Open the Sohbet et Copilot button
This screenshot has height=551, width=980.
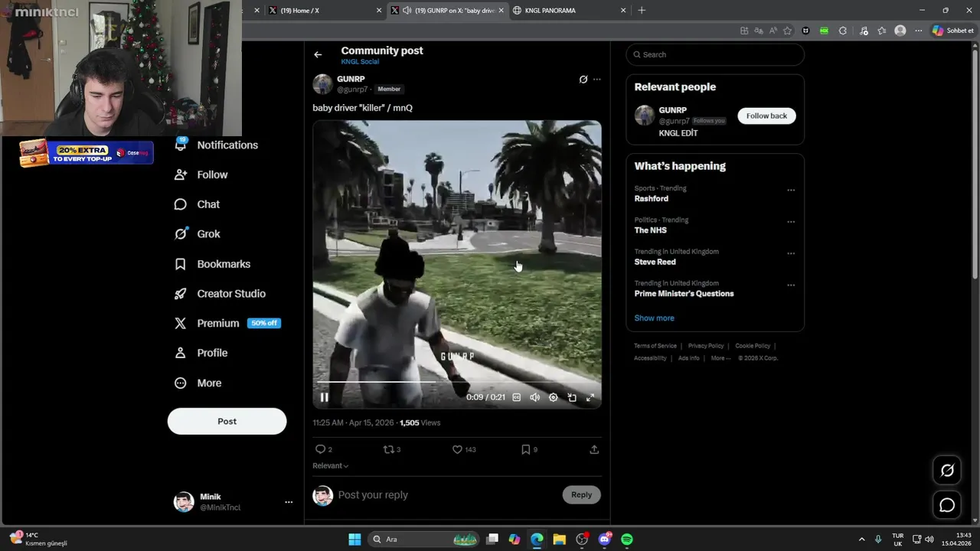pyautogui.click(x=953, y=31)
